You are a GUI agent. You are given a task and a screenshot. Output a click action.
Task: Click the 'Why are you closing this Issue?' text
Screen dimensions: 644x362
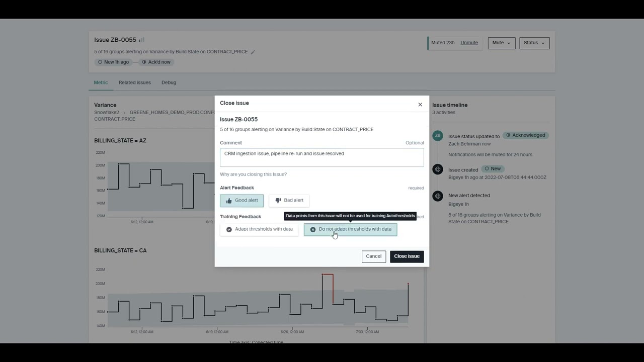pos(253,174)
